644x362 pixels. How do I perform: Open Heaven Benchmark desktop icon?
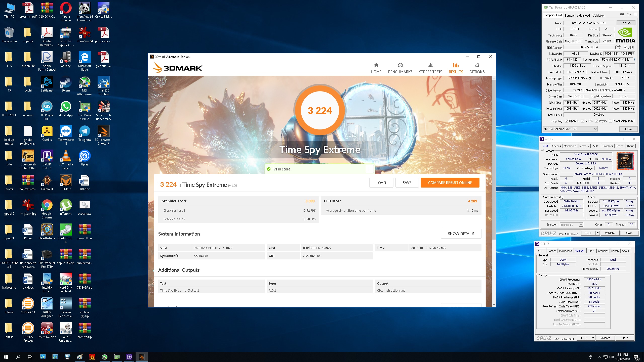pos(66,308)
